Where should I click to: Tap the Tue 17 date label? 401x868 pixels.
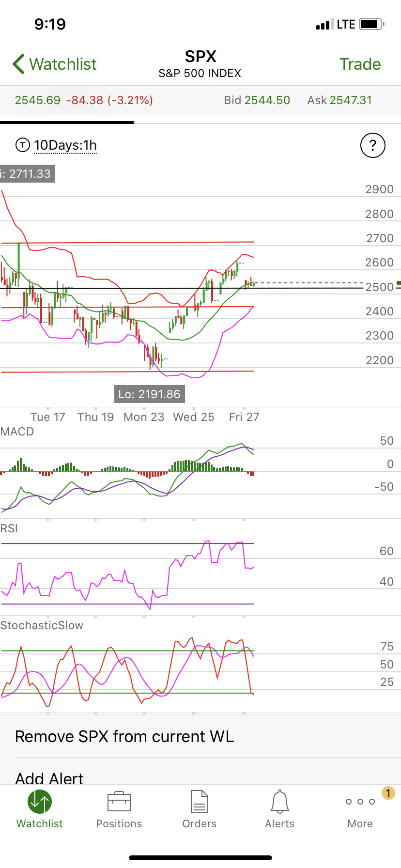47,417
